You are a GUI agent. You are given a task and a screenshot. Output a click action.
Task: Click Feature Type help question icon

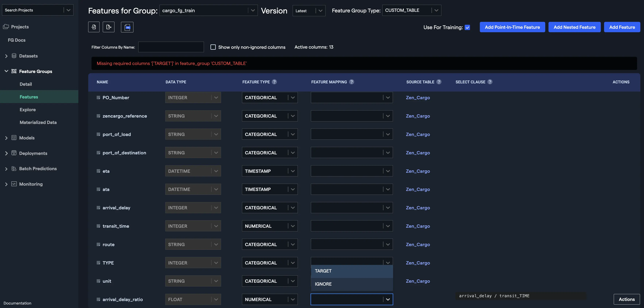[274, 82]
